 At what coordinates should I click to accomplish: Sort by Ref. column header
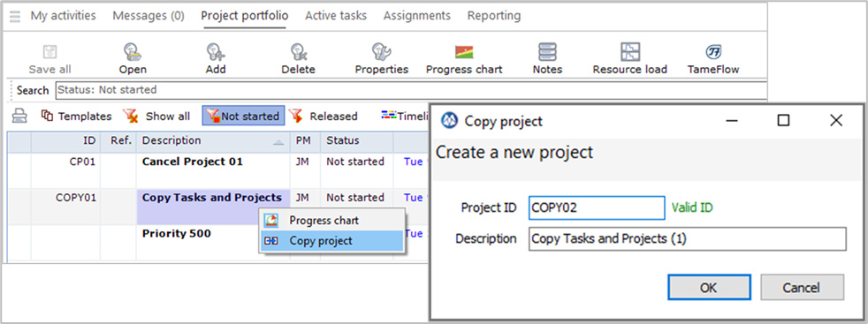click(118, 141)
